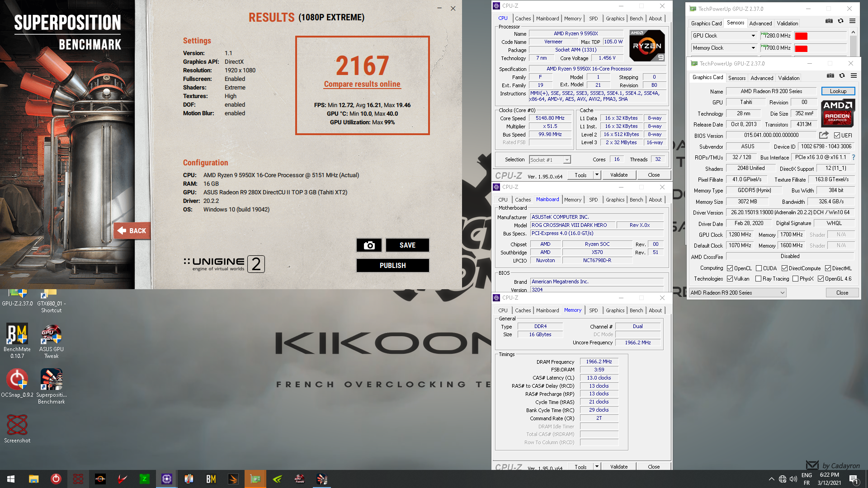Click the GPU Tweak taskbar icon

pos(300,479)
